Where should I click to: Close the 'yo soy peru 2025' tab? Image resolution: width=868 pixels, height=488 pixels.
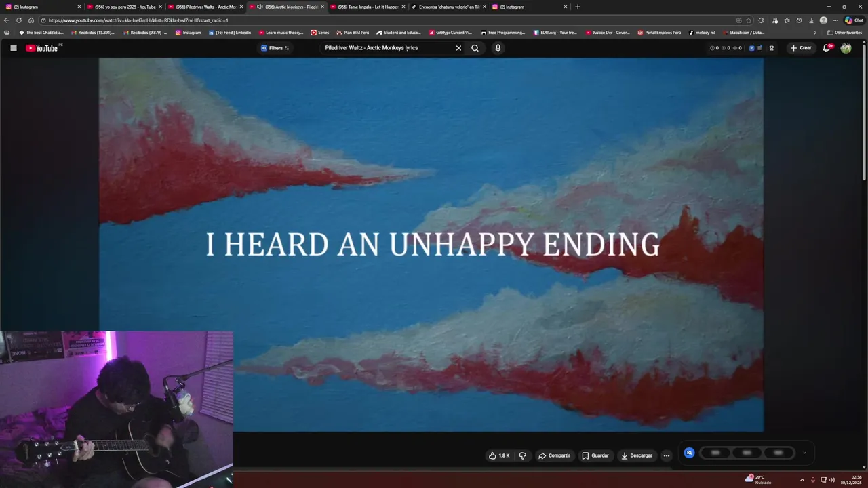point(161,7)
